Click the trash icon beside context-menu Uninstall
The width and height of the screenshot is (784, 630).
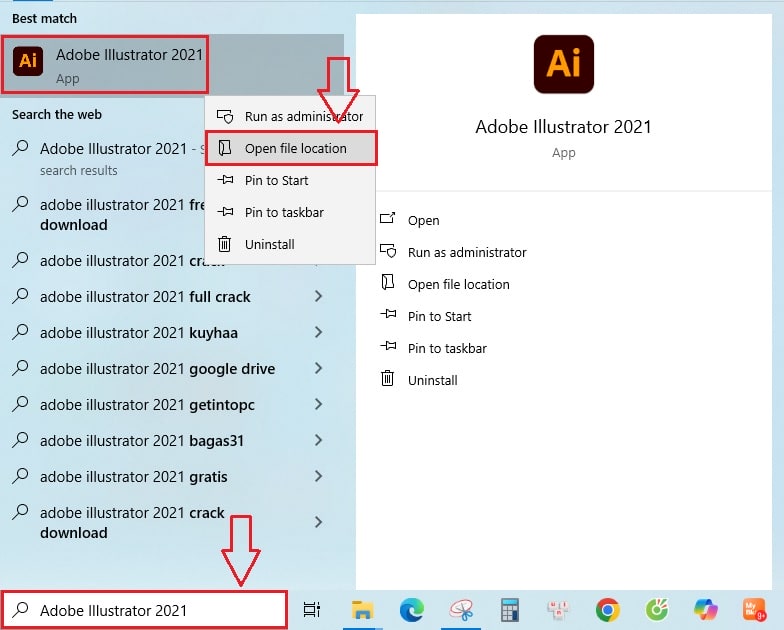224,244
